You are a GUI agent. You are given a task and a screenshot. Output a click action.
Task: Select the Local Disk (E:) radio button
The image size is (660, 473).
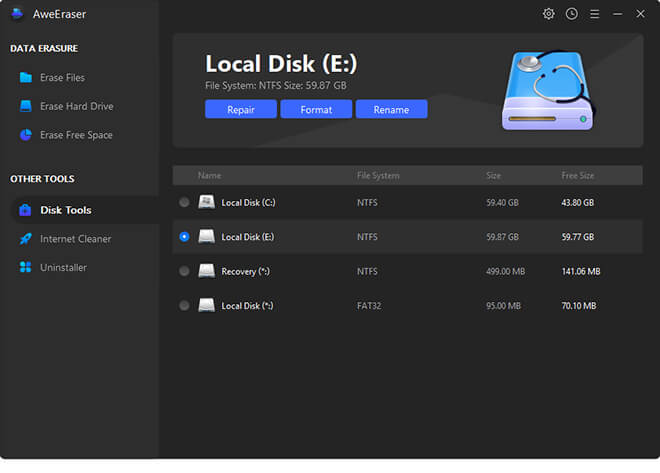pos(184,236)
